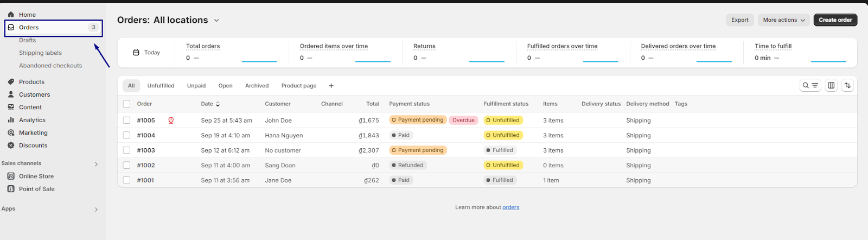Sort by the Date column header
Viewport: 868px width, 240px height.
point(210,104)
